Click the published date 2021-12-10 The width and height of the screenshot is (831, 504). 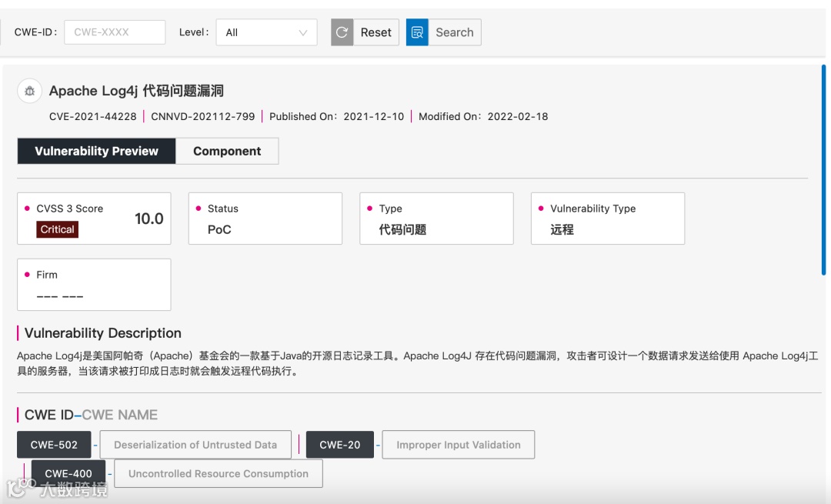[374, 117]
